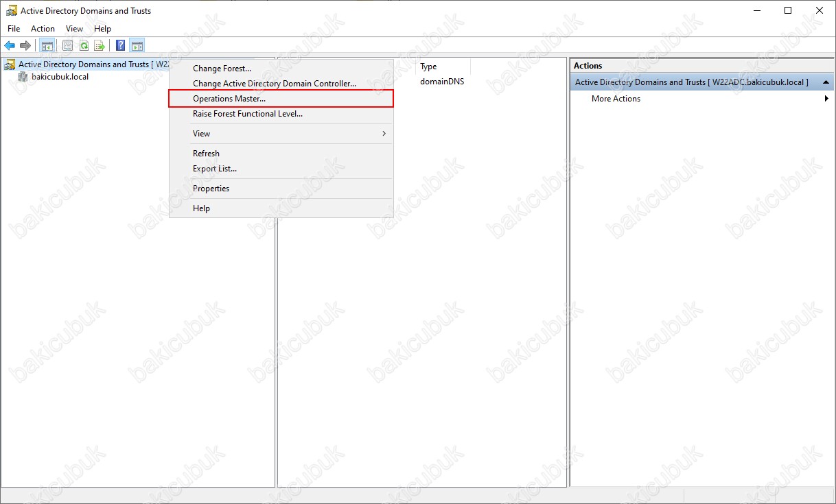Image resolution: width=836 pixels, height=504 pixels.
Task: Toggle Show/Hide Action Pane toolbar icon
Action: (x=137, y=46)
